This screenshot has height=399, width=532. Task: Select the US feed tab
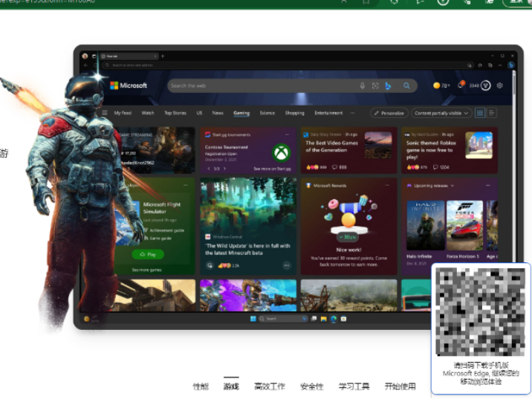[199, 113]
